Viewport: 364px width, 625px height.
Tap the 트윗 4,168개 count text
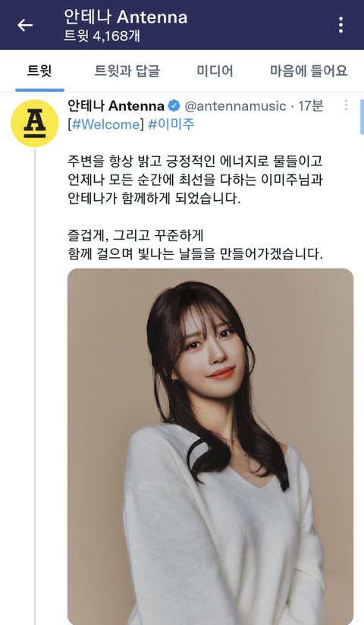coord(102,36)
